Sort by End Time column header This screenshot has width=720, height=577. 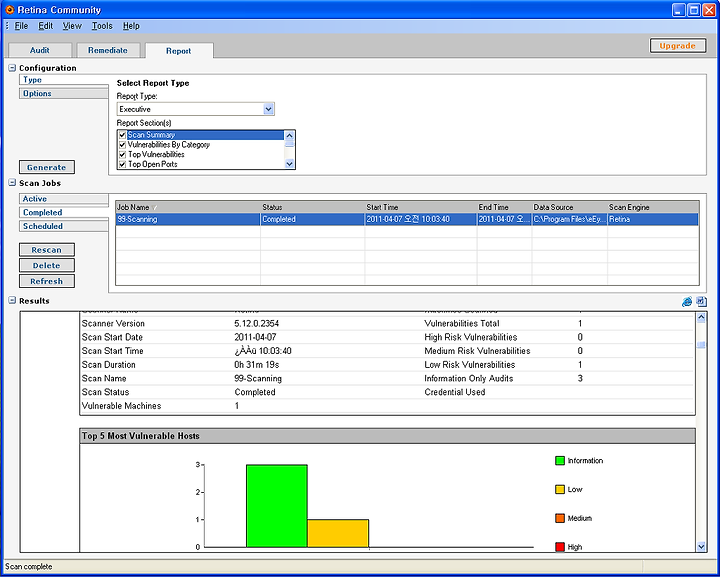tap(505, 207)
